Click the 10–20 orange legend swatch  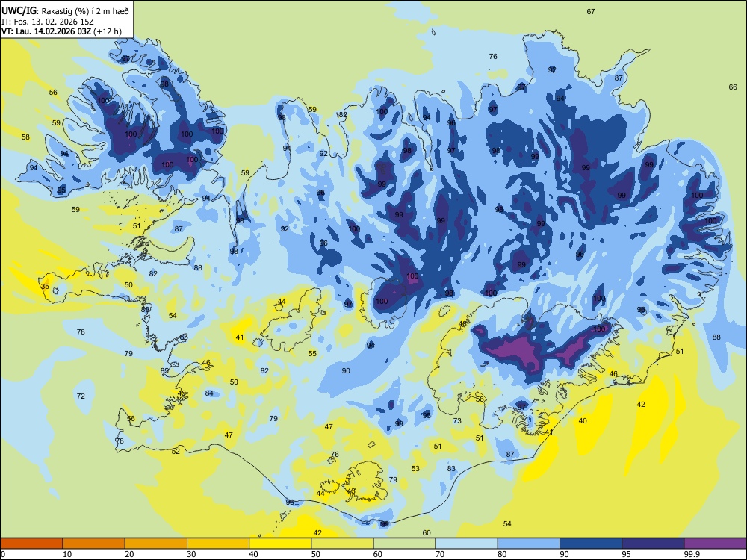(94, 544)
